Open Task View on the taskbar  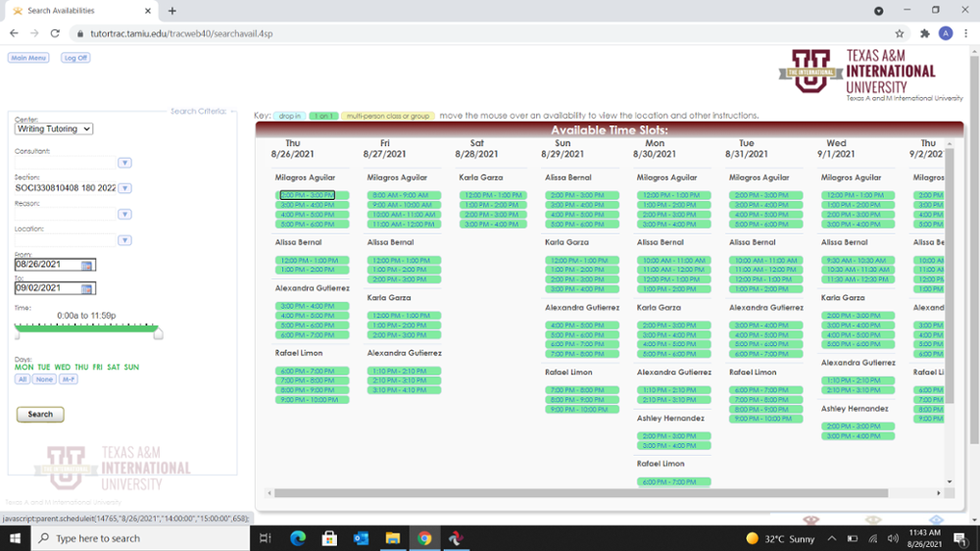[x=265, y=538]
